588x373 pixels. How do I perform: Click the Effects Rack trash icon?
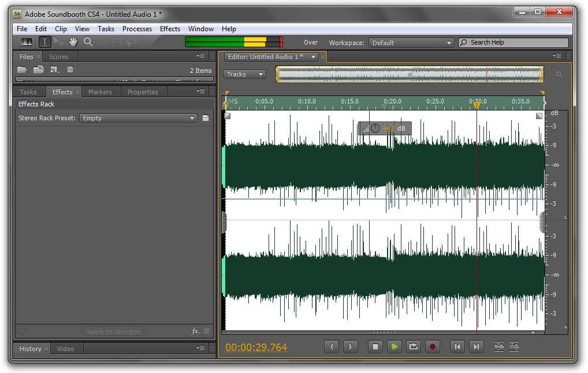tap(206, 331)
